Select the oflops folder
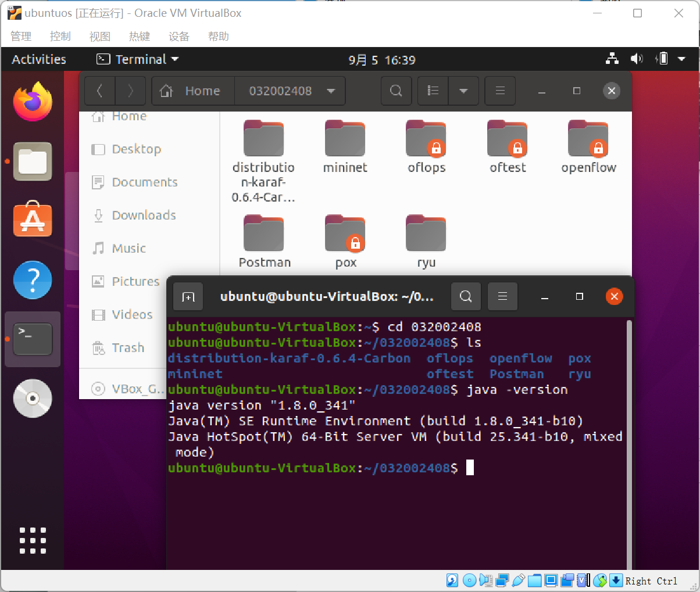 [426, 147]
